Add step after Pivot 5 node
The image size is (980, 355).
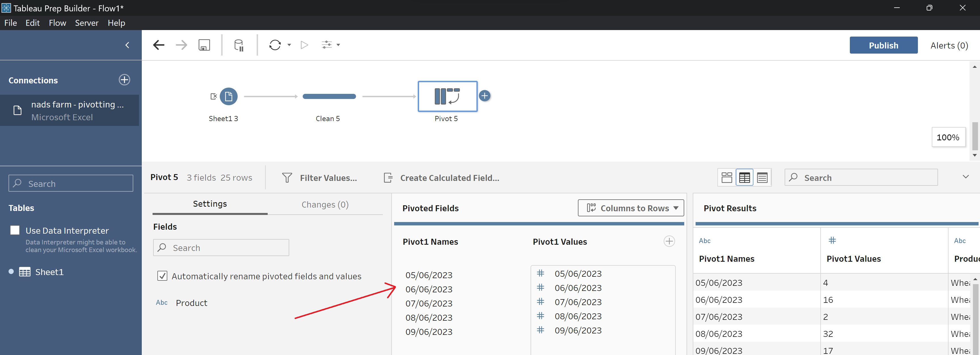point(484,96)
